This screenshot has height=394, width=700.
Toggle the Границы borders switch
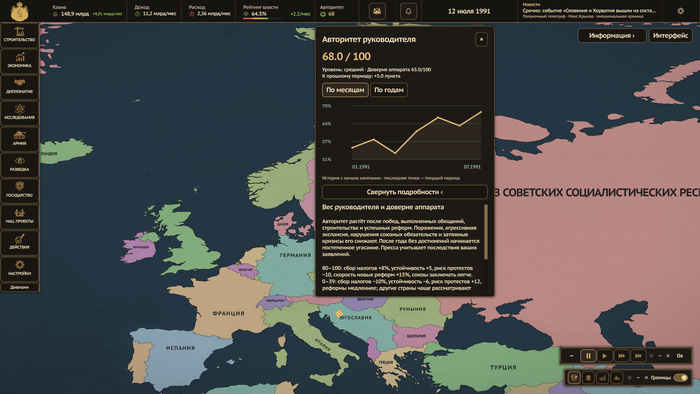pos(681,377)
